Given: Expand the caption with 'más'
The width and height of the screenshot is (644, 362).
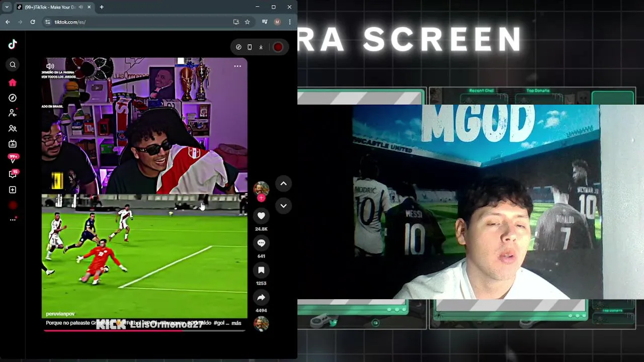Looking at the screenshot, I should click(236, 323).
